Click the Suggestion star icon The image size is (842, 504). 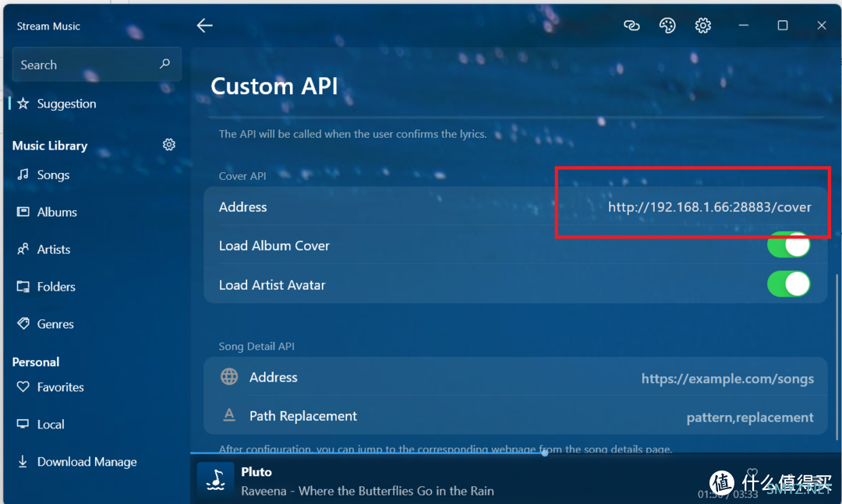[23, 104]
